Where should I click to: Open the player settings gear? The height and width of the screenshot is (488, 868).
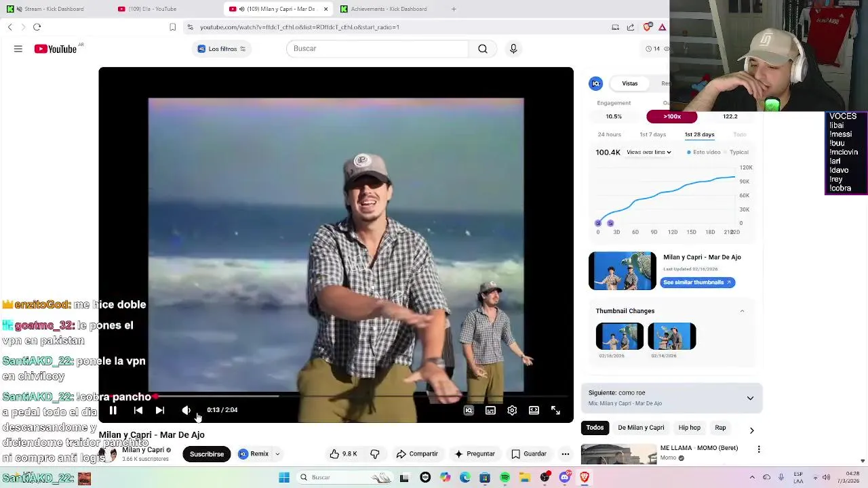(x=512, y=410)
